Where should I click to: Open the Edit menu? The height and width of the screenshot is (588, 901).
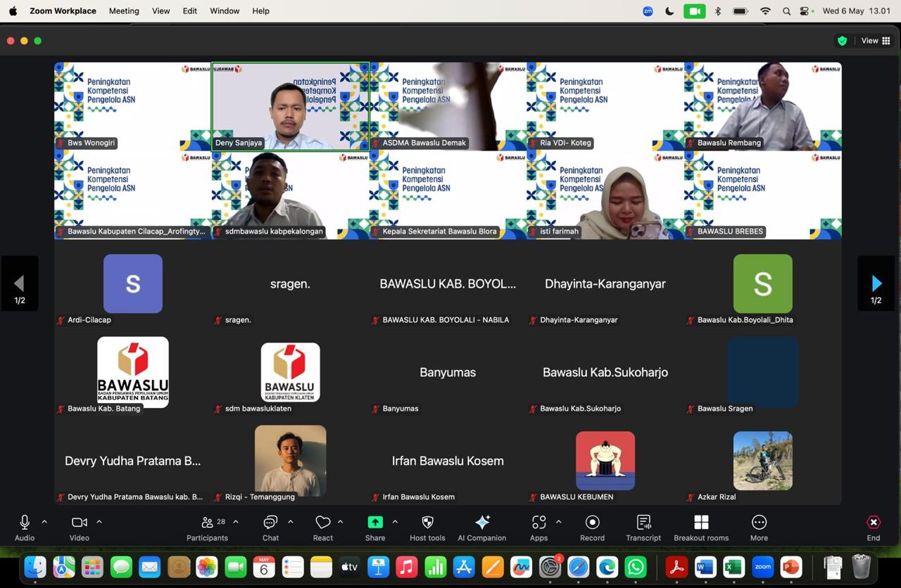point(190,11)
